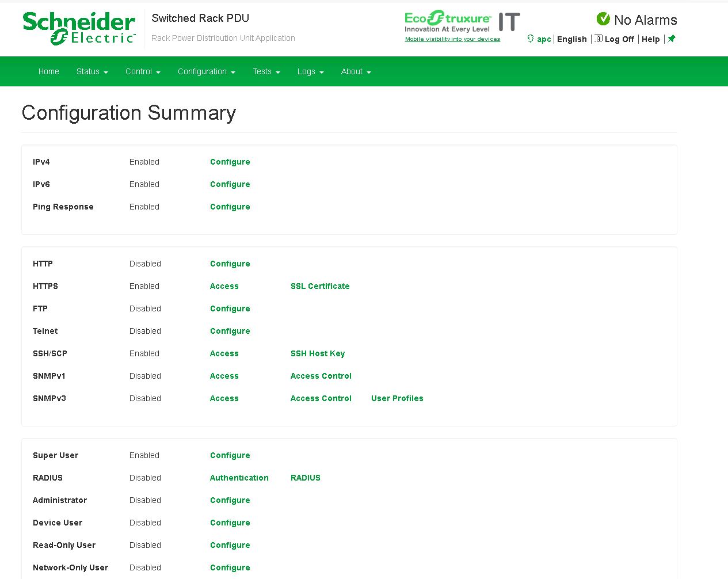Open the Help link
Viewport: 728px width, 579px height.
coord(651,39)
